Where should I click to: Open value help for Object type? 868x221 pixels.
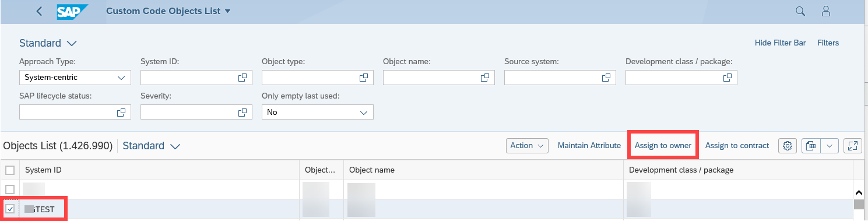(364, 77)
